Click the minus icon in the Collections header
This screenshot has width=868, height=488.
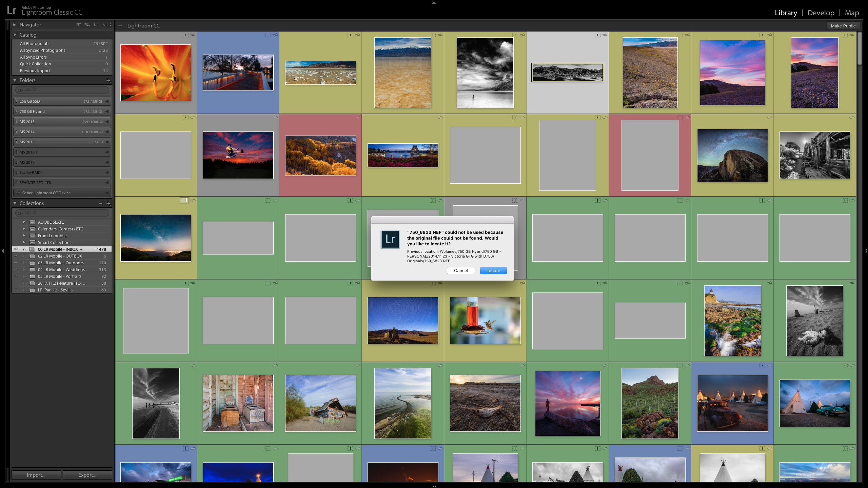coord(100,203)
